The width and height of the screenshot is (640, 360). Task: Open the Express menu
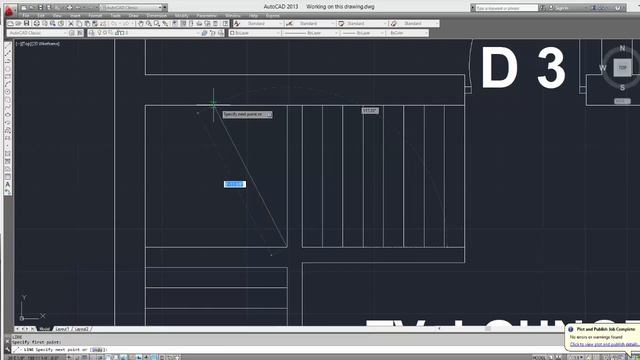[x=273, y=16]
